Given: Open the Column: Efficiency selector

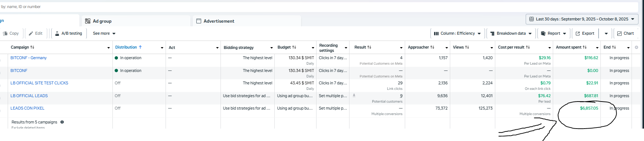Looking at the screenshot, I should pos(458,33).
